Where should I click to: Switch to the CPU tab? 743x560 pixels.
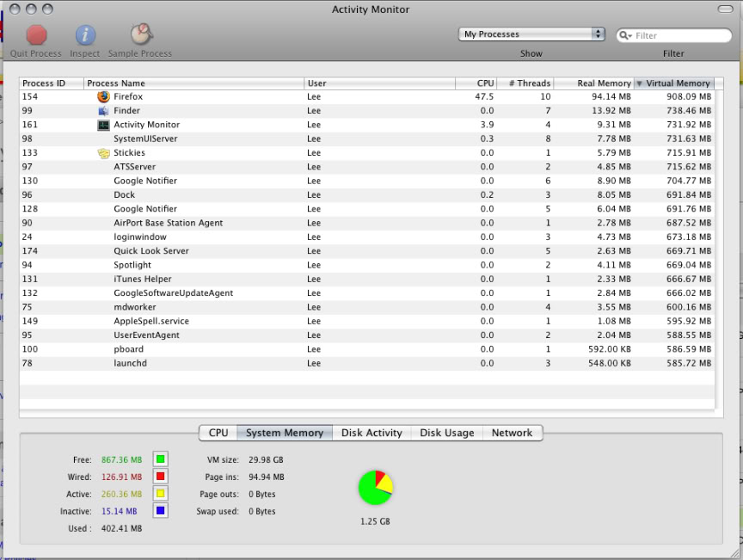pos(218,433)
